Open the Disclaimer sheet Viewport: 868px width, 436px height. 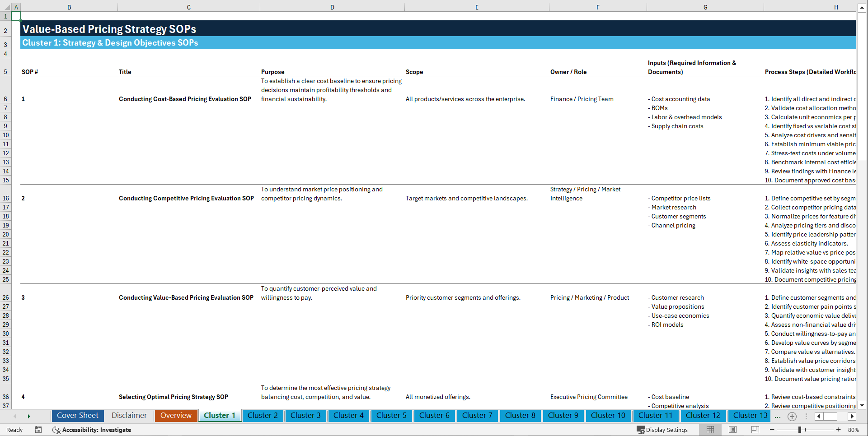click(129, 416)
